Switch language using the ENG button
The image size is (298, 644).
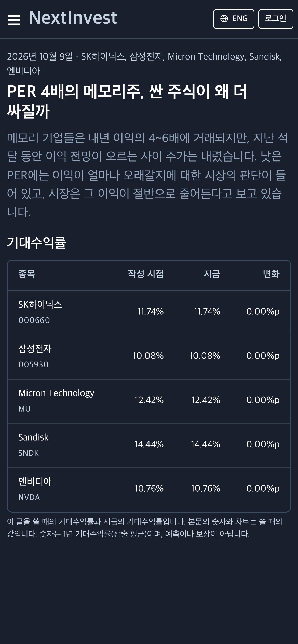click(x=234, y=19)
